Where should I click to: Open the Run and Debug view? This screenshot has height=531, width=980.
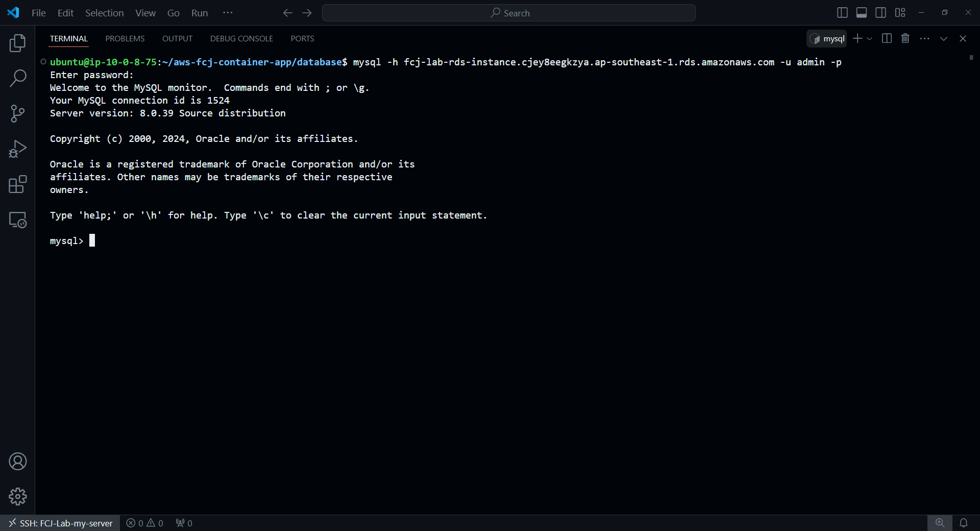pyautogui.click(x=17, y=149)
